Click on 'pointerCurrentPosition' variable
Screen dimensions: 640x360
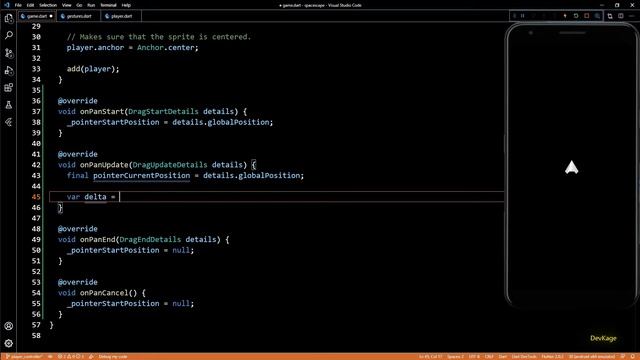click(x=142, y=176)
